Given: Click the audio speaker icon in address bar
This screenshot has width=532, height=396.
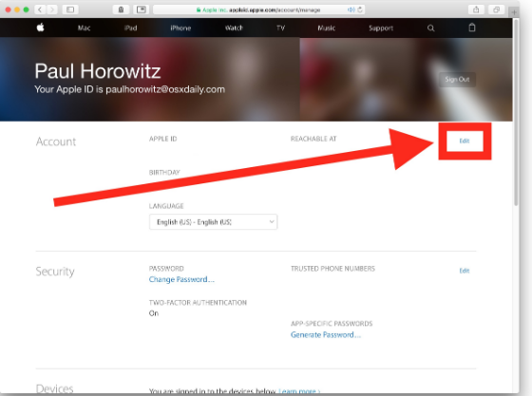Looking at the screenshot, I should click(351, 9).
